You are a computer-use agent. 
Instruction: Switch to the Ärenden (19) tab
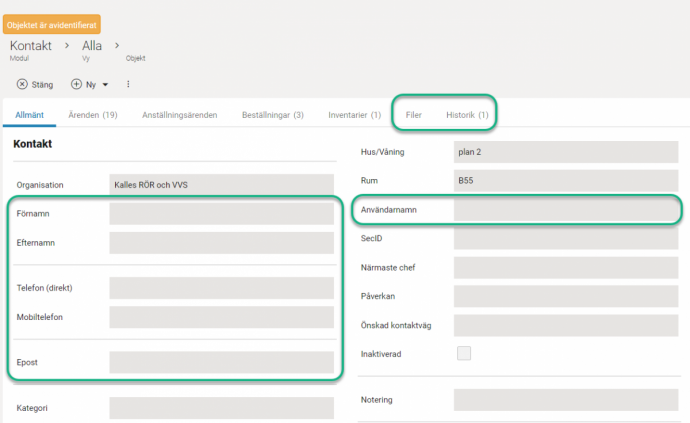[92, 115]
